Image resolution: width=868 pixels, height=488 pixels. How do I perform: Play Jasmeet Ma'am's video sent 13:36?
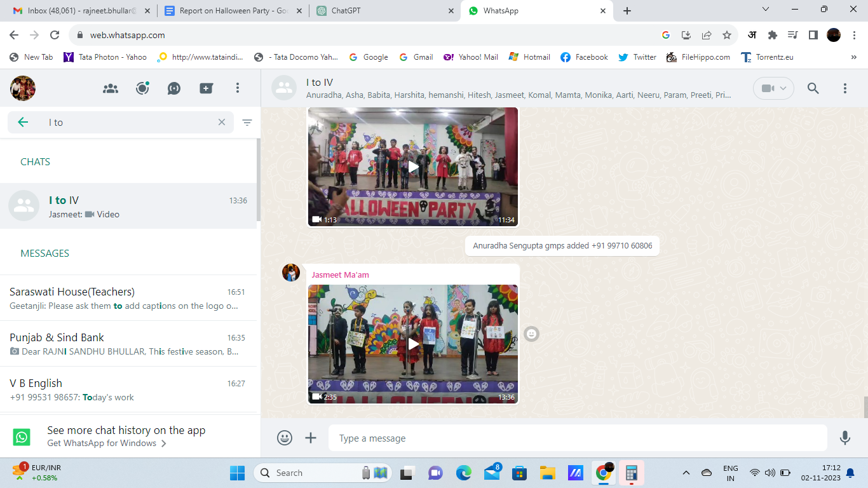coord(413,344)
